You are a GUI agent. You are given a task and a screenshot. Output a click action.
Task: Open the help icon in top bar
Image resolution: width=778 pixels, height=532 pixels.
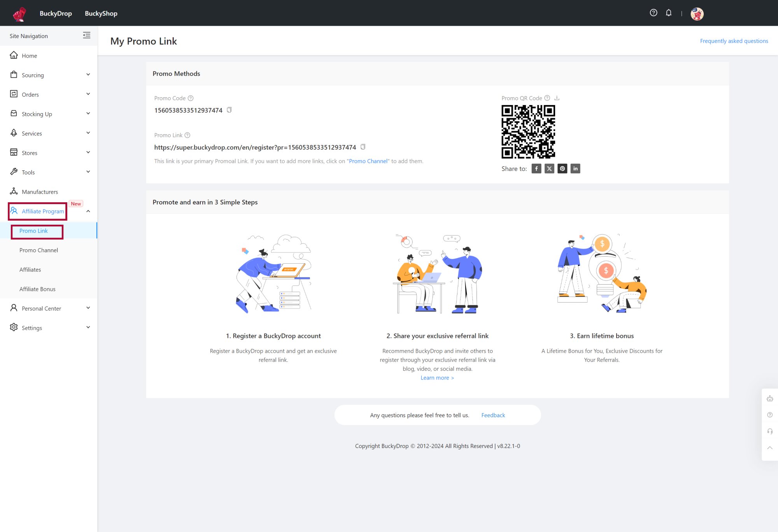pos(654,13)
